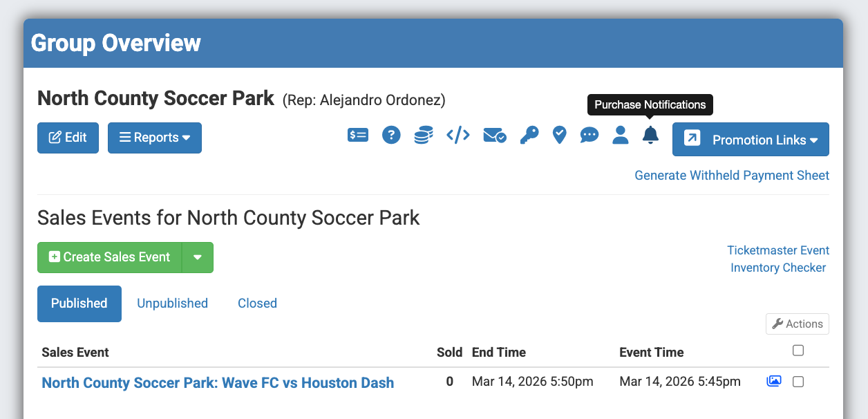Switch to the Unpublished tab
This screenshot has height=419, width=868.
(172, 304)
